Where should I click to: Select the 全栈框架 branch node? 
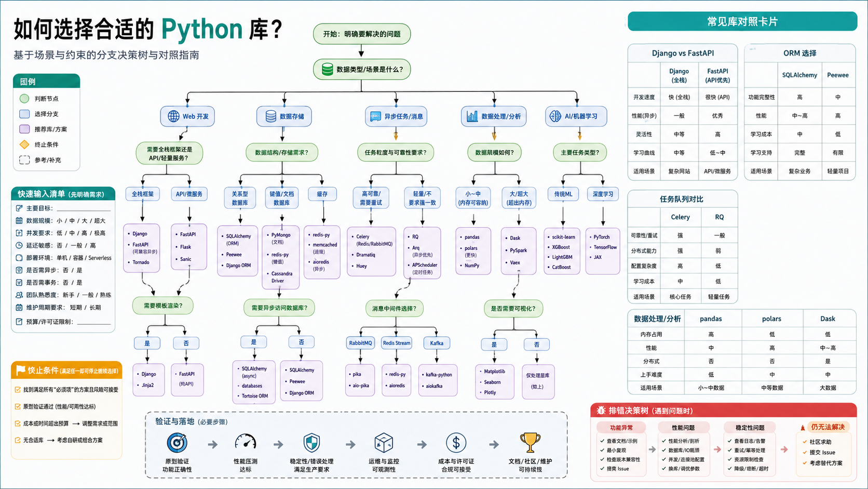143,194
